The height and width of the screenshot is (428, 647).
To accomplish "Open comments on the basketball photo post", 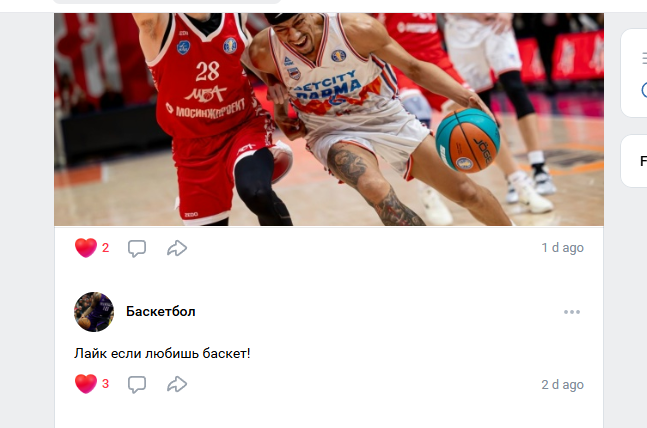I will coord(137,248).
